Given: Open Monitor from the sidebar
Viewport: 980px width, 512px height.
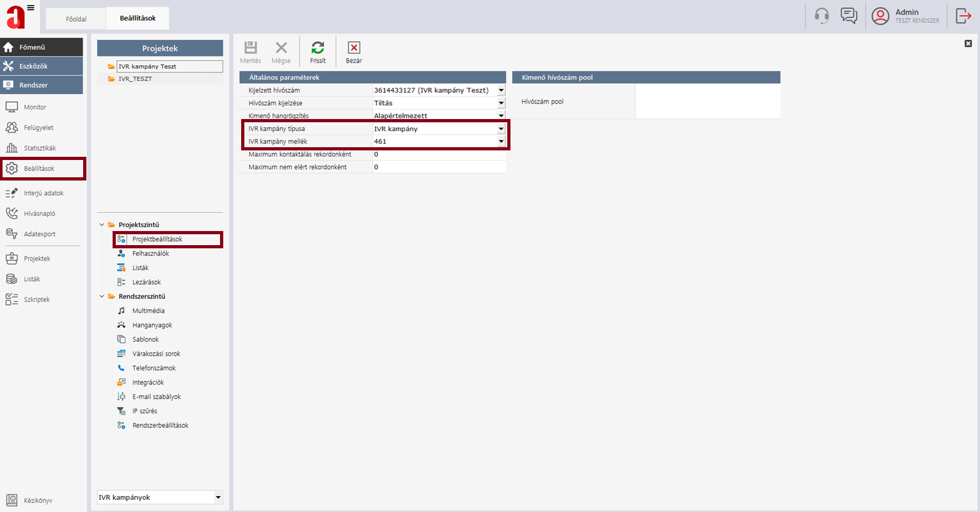Looking at the screenshot, I should tap(35, 107).
